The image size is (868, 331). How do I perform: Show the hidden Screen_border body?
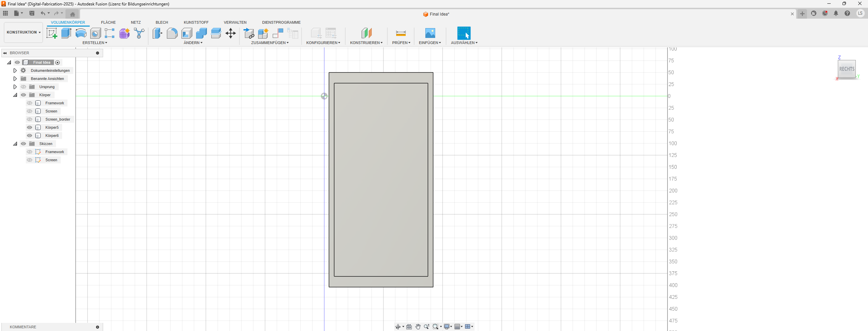[30, 119]
